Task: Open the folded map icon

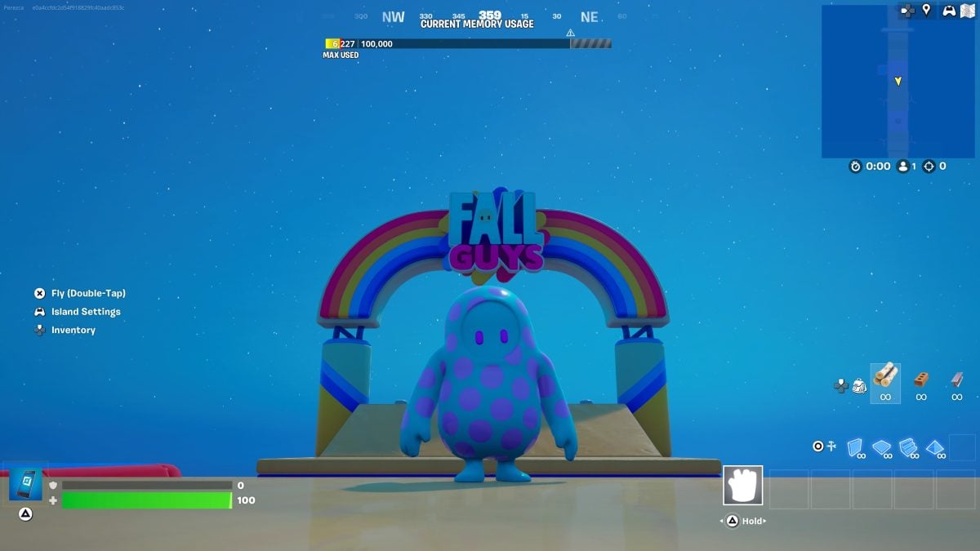Action: [968, 11]
